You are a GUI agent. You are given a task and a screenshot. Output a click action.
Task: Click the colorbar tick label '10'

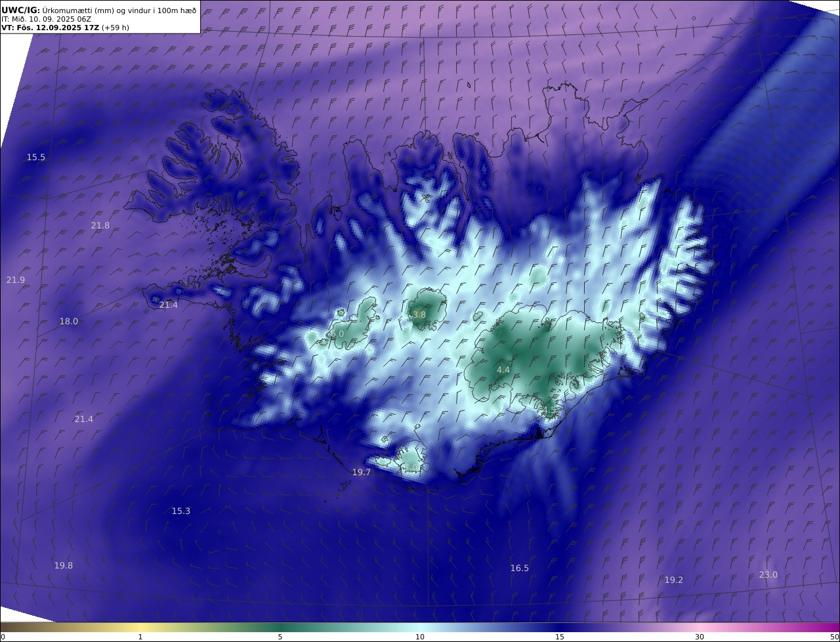420,637
